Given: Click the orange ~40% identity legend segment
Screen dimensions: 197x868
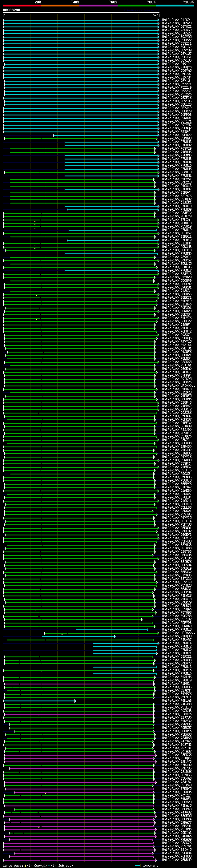Looking at the screenshot, I should 60,6.
